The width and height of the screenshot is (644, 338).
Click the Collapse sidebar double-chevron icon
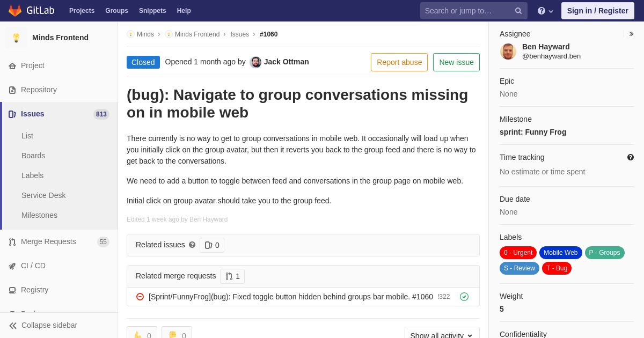coord(13,326)
